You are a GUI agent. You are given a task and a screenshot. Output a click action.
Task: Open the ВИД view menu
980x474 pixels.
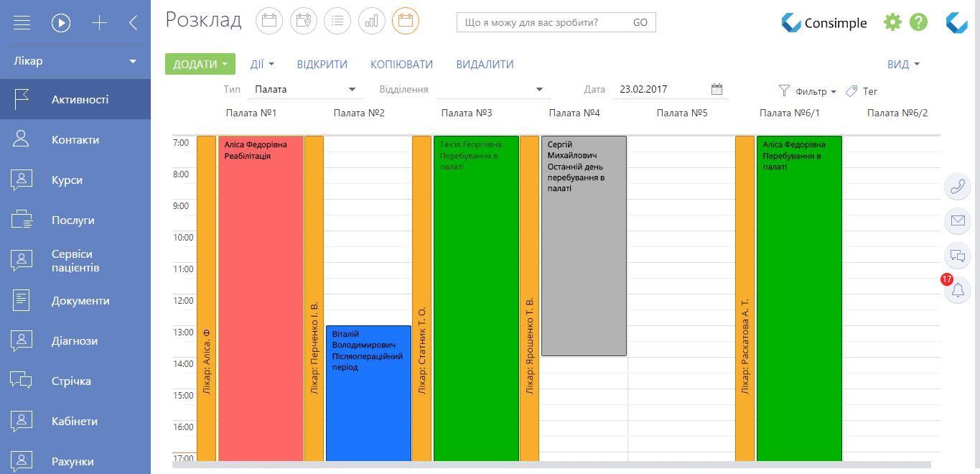coord(903,64)
